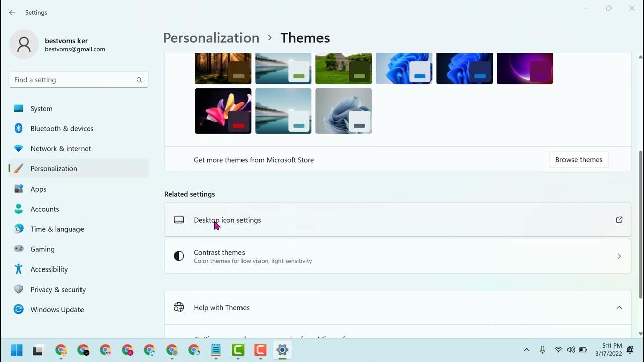Image resolution: width=644 pixels, height=362 pixels.
Task: Select Windows Update in the sidebar
Action: (78, 309)
